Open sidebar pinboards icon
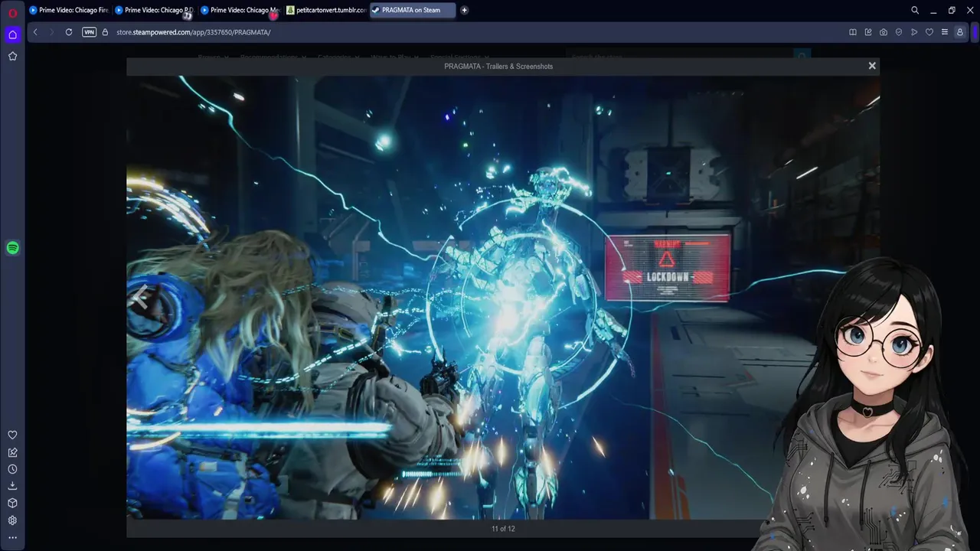This screenshot has height=551, width=980. (12, 452)
